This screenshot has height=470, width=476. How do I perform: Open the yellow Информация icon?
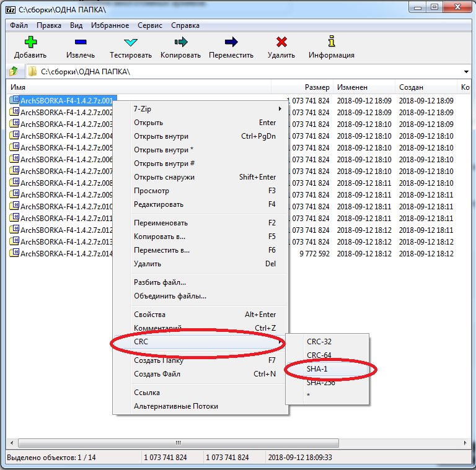pyautogui.click(x=331, y=42)
